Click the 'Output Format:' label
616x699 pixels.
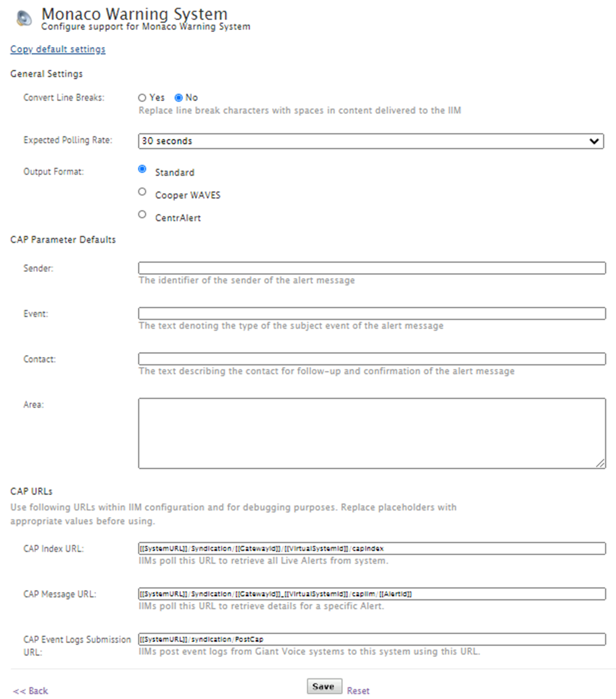coord(53,172)
